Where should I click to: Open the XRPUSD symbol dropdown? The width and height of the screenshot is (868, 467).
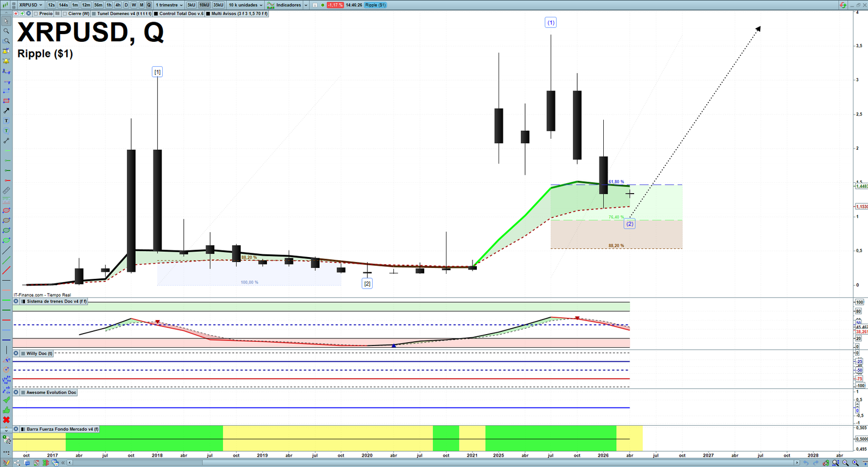click(31, 5)
